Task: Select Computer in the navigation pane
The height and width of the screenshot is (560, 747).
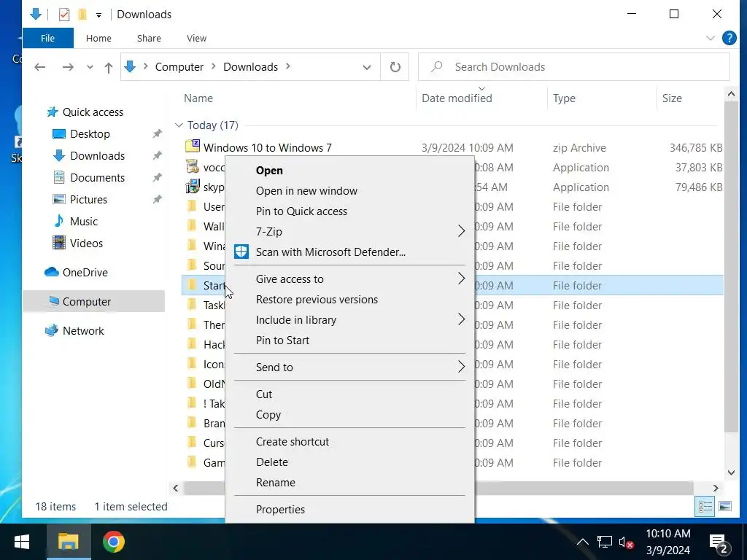Action: (87, 302)
